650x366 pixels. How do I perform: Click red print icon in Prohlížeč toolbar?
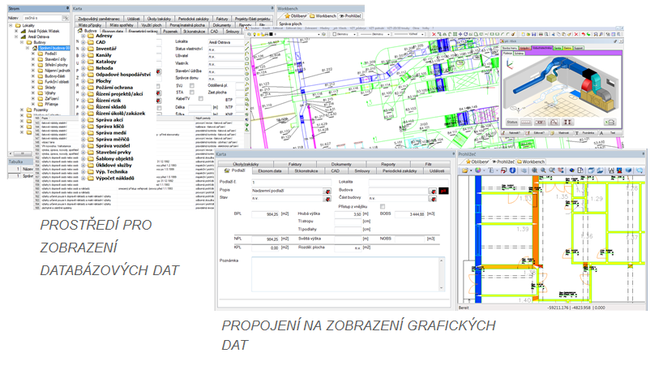coord(504,170)
